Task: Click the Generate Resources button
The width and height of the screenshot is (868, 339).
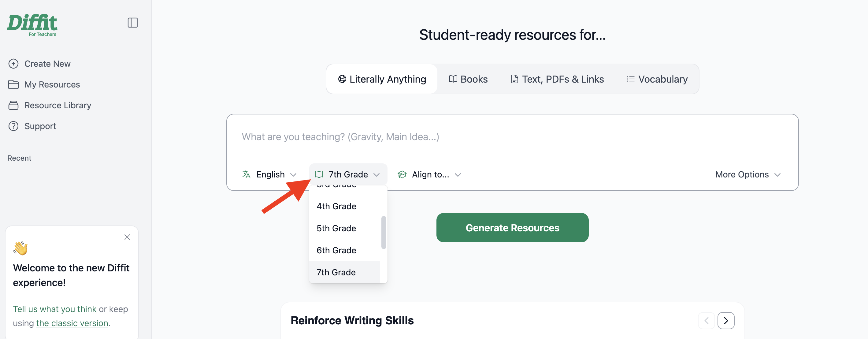Action: [512, 228]
